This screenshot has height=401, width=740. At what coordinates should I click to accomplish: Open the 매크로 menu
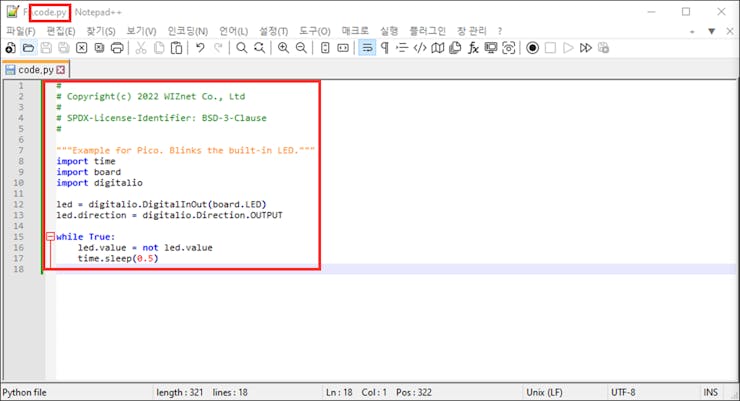355,31
